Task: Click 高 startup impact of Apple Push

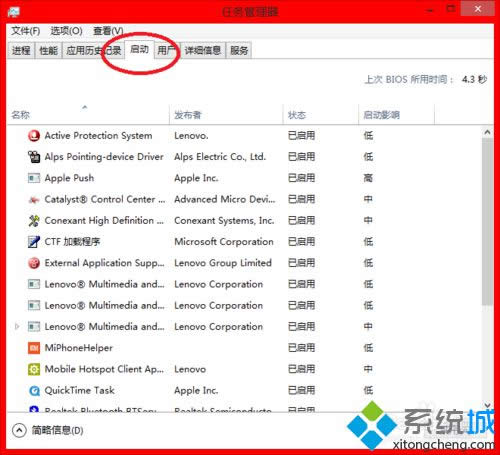Action: click(368, 178)
